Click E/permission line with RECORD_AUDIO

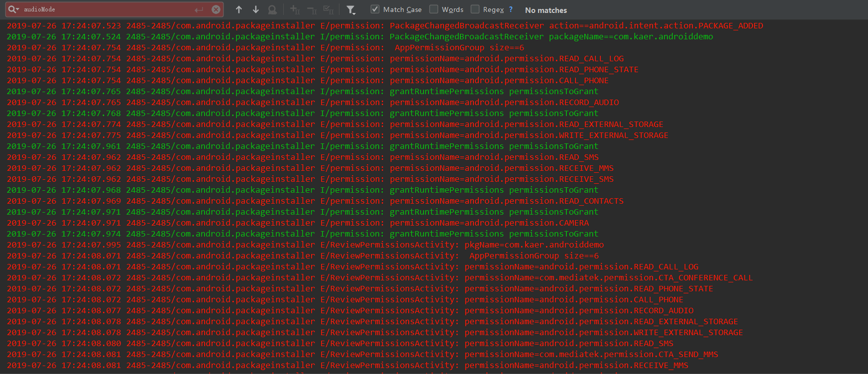(313, 102)
